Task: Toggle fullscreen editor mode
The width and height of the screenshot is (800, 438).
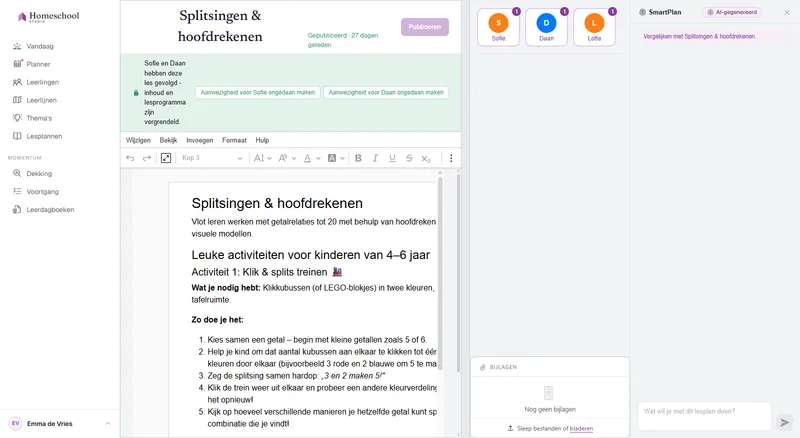Action: pos(166,158)
